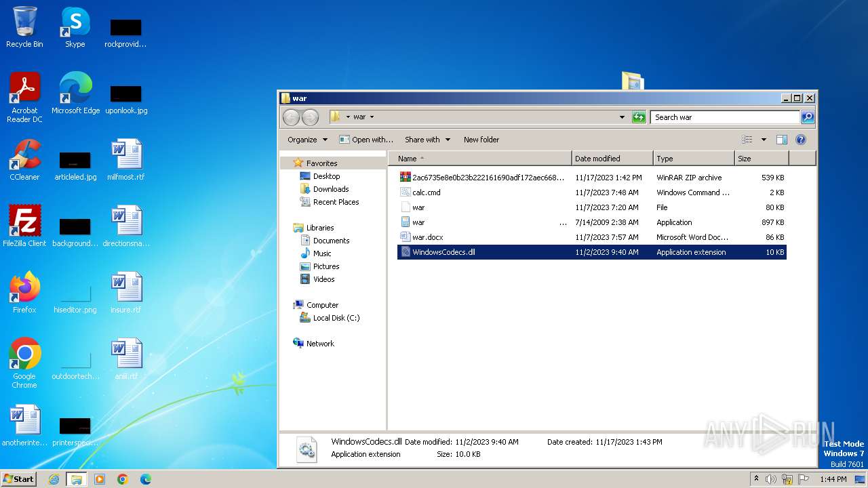The width and height of the screenshot is (868, 488).
Task: Refresh the war folder view
Action: tap(639, 117)
